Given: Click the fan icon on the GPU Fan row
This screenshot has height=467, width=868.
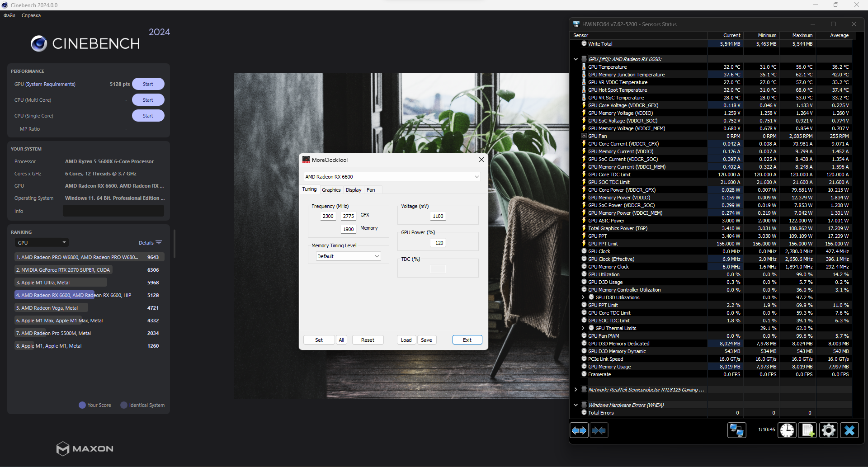Looking at the screenshot, I should (584, 136).
